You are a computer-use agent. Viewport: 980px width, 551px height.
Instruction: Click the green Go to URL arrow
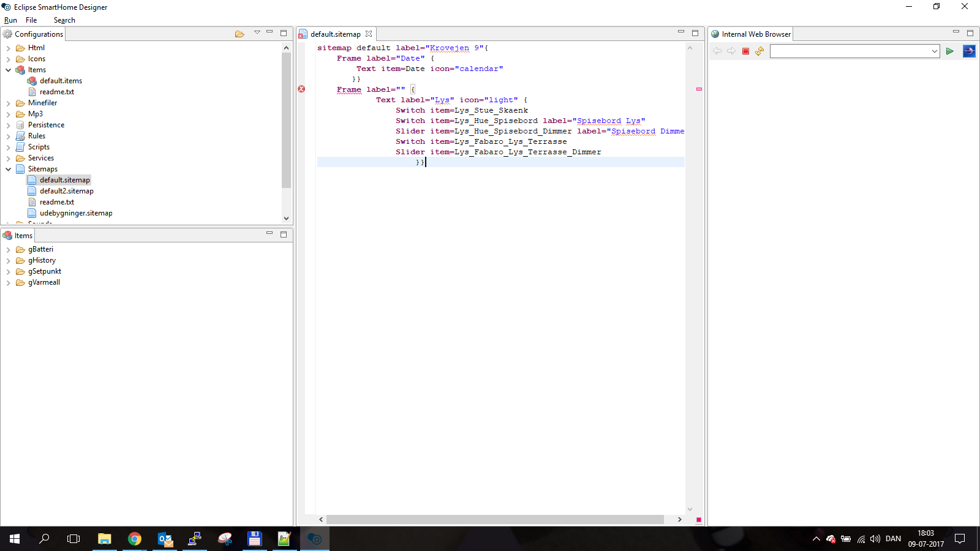[949, 51]
